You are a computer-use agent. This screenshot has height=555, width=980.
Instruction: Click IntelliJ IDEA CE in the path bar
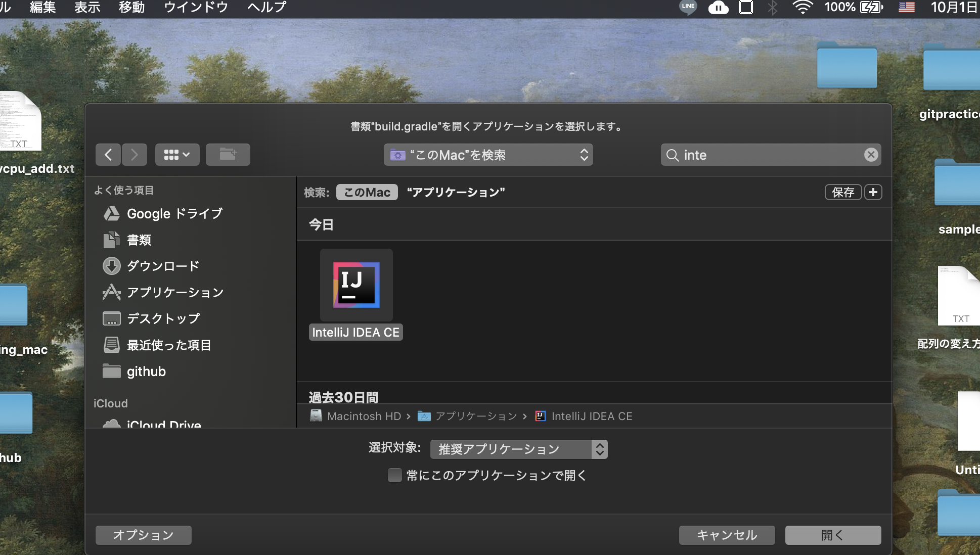point(584,416)
